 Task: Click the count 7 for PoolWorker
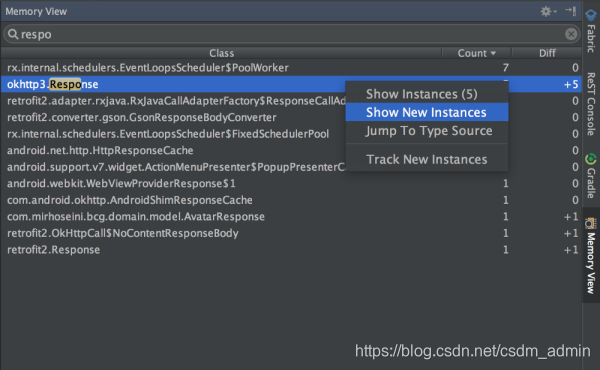pyautogui.click(x=505, y=68)
